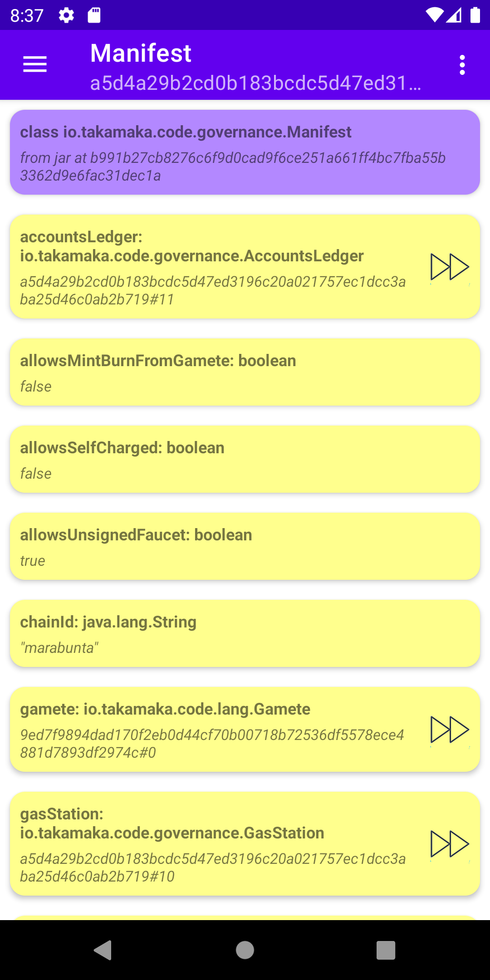Tap the SD card status icon
Screen dimensions: 490x980
click(94, 15)
